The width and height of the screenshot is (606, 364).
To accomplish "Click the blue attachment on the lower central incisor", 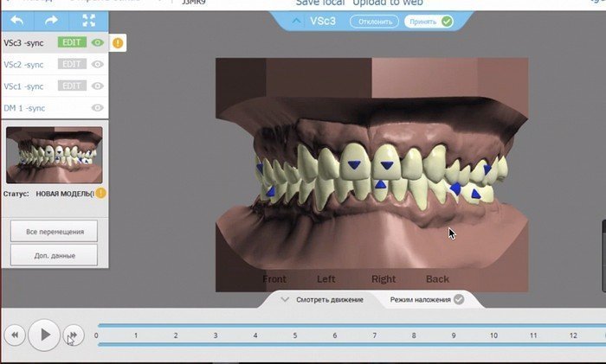I will point(381,184).
